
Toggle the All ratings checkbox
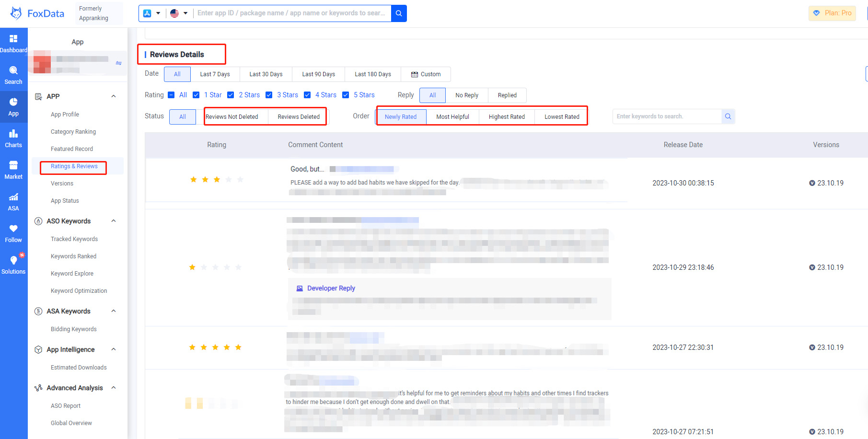pos(171,95)
